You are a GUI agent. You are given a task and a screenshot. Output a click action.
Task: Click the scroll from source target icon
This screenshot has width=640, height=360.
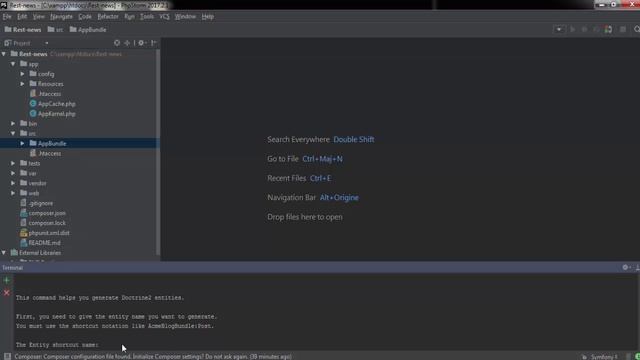(x=117, y=43)
